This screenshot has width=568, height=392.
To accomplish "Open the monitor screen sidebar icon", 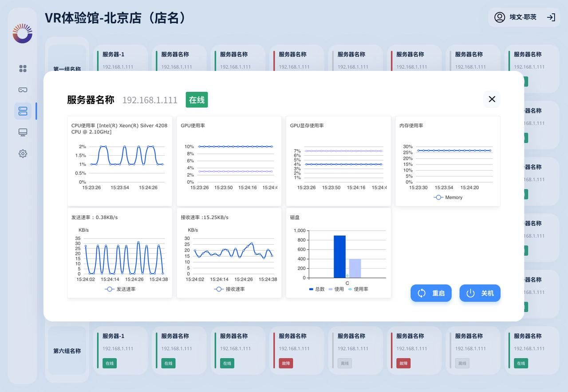I will (x=23, y=132).
